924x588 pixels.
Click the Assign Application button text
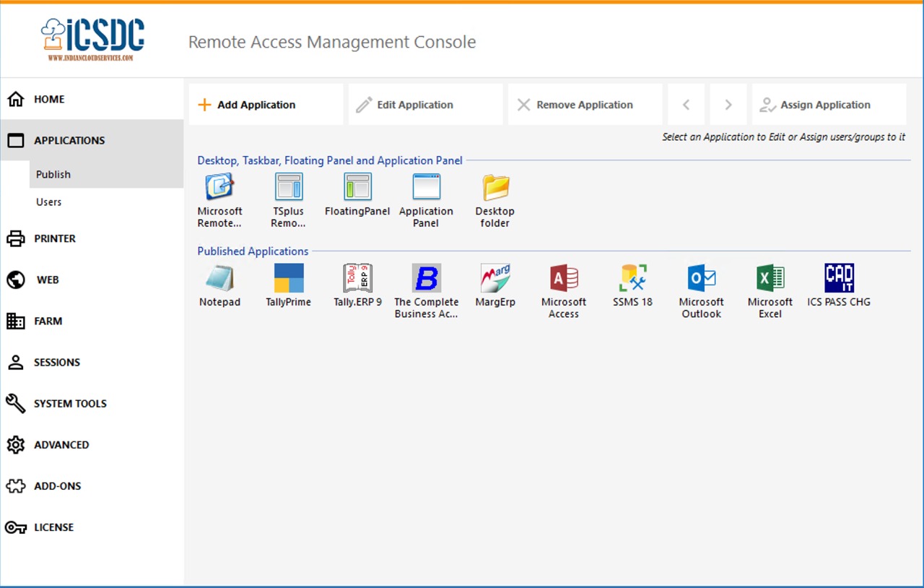click(825, 105)
